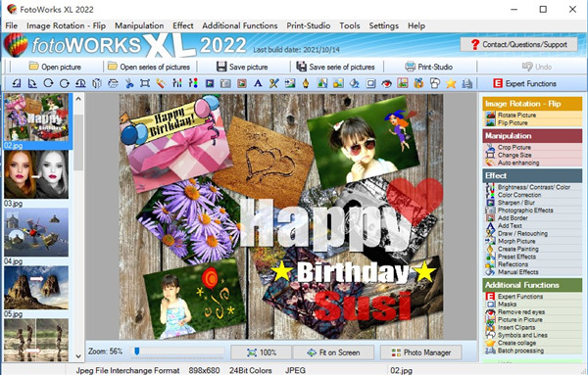Click the fountain pen painting toolbar icon

[306, 83]
